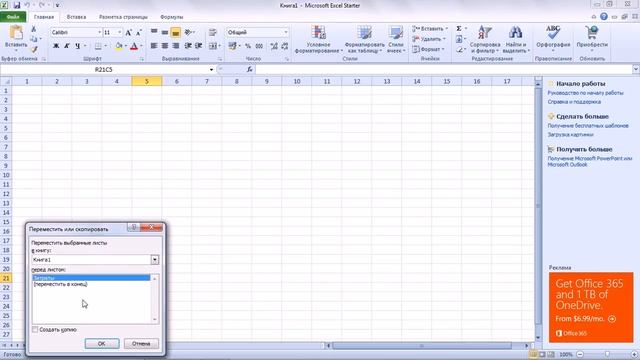
Task: Click the insert function fx icon
Action: pos(249,69)
